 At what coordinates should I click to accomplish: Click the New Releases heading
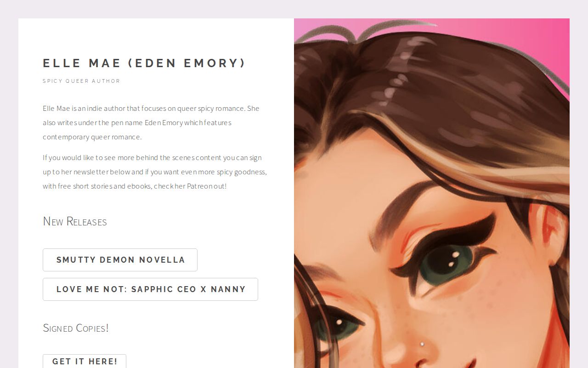(75, 221)
